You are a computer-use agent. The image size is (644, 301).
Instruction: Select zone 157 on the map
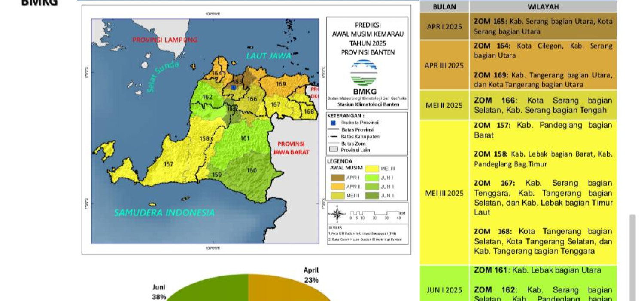(x=169, y=164)
